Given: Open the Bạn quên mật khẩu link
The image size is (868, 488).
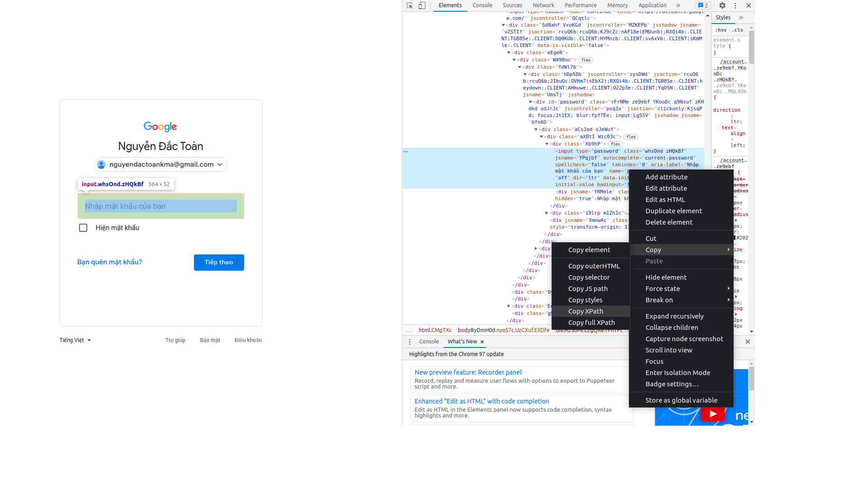Looking at the screenshot, I should pyautogui.click(x=109, y=262).
